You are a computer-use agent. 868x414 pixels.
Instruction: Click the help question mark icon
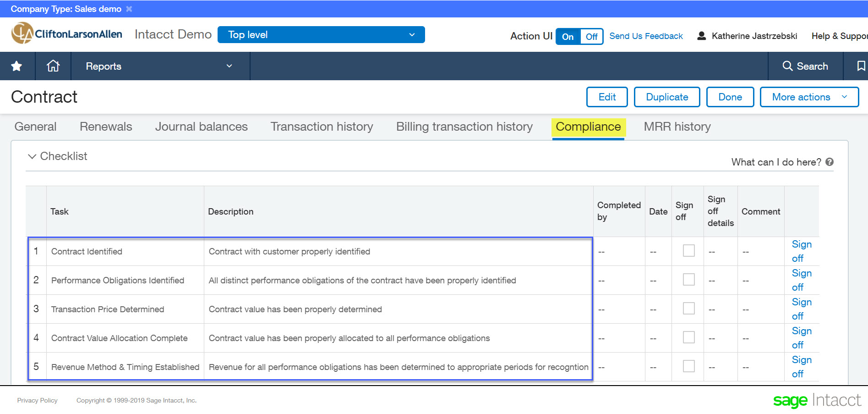(830, 162)
